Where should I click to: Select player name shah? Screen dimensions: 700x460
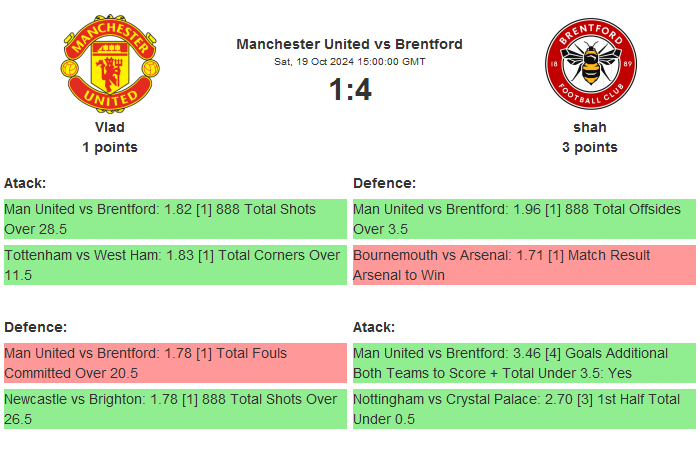click(x=589, y=127)
